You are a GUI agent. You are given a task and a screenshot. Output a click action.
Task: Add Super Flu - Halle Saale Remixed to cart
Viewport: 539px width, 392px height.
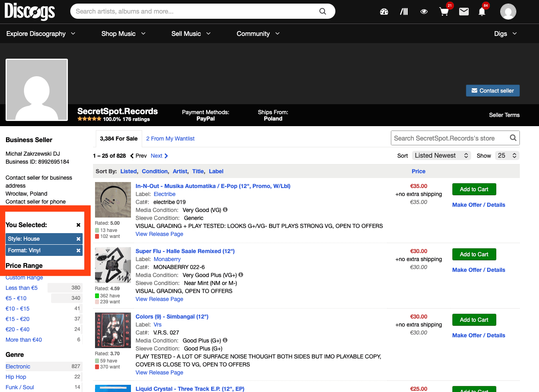[x=474, y=254]
